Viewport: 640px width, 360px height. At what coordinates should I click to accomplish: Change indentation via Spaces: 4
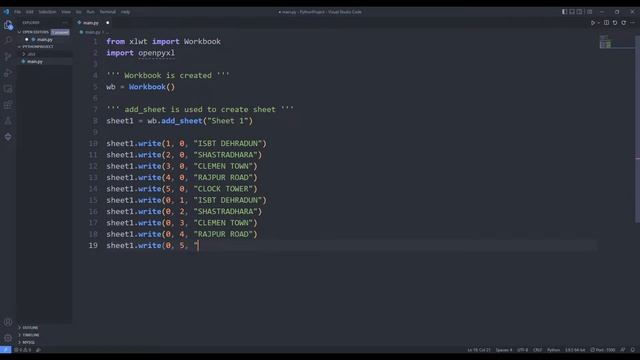pyautogui.click(x=504, y=350)
